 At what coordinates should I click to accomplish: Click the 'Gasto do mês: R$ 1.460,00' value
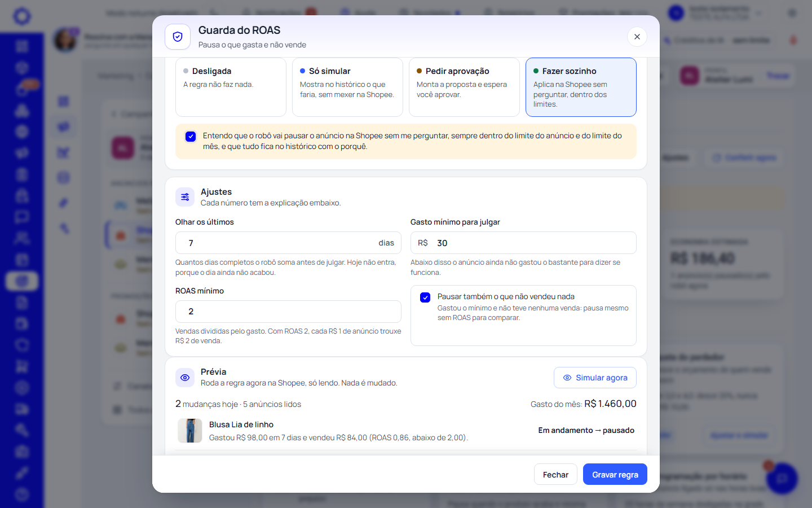coord(584,404)
